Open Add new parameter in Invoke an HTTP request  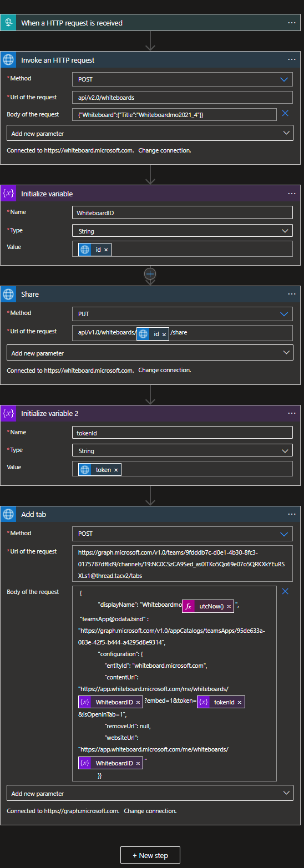[150, 134]
